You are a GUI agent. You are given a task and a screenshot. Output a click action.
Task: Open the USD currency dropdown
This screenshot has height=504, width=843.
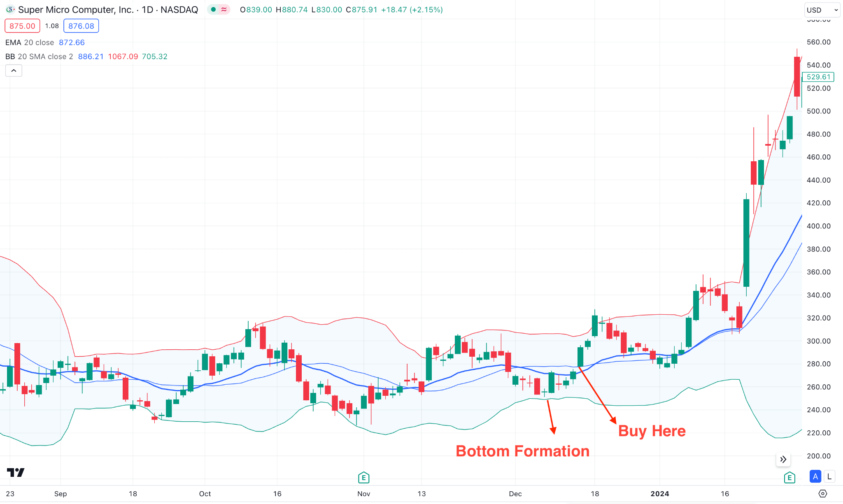point(822,10)
